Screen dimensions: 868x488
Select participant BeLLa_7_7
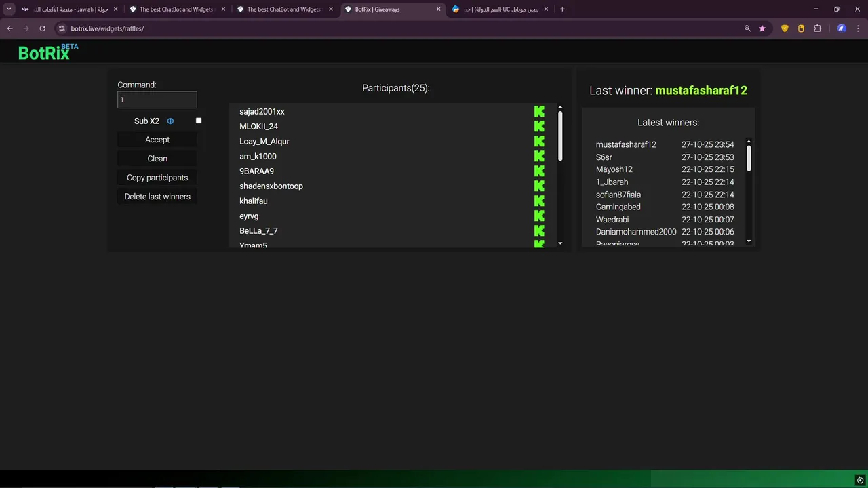pyautogui.click(x=258, y=230)
